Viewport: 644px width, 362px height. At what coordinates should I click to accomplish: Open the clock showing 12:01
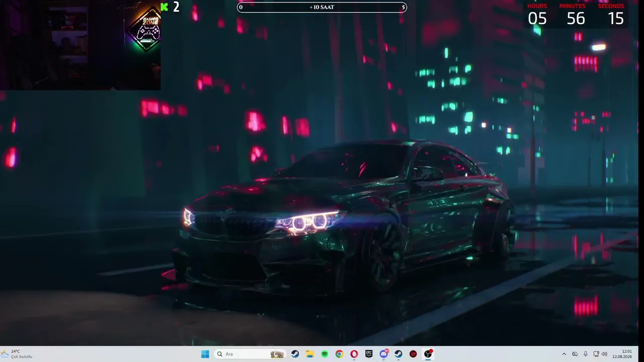[x=623, y=354]
